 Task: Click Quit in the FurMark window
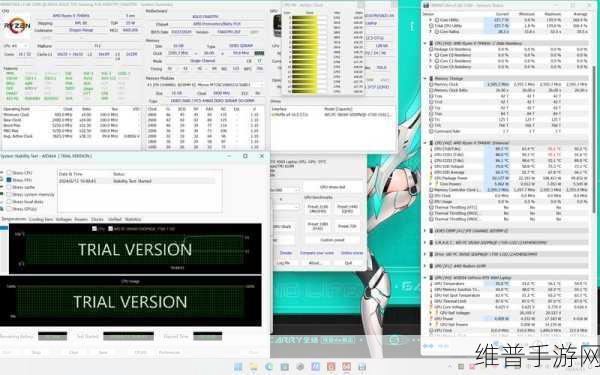pos(348,263)
